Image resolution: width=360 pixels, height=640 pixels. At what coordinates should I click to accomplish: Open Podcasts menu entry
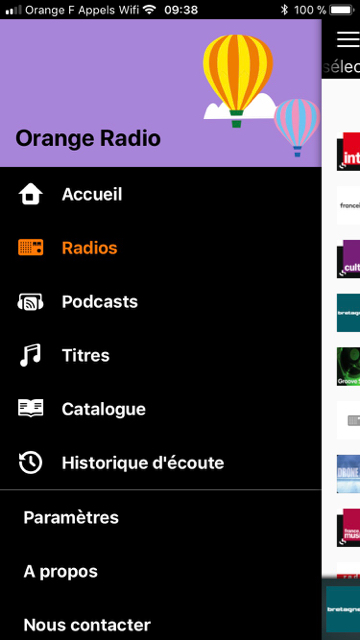[x=100, y=302]
